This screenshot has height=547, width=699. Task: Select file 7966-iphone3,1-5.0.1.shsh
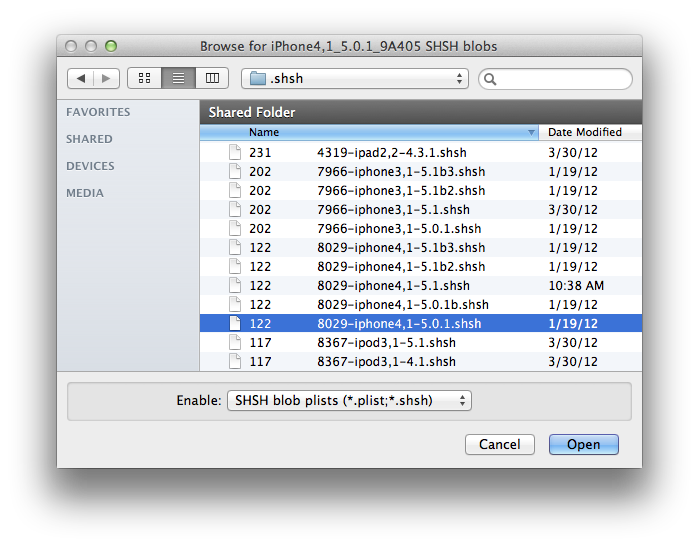click(x=399, y=229)
